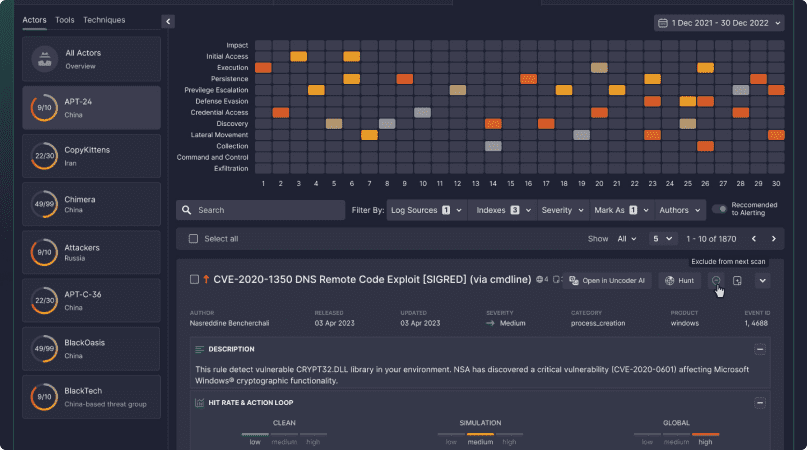
Task: Switch to the Tools tab
Action: 65,20
